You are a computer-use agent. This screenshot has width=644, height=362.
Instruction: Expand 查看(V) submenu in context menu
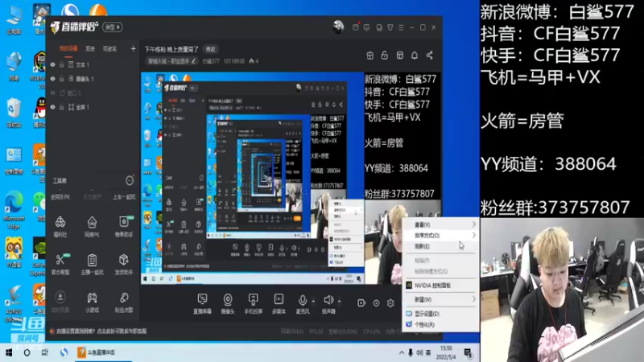coord(440,224)
